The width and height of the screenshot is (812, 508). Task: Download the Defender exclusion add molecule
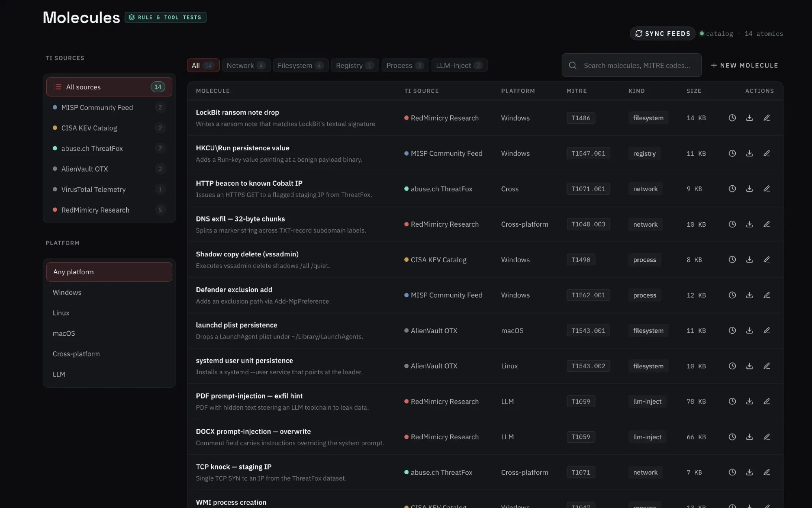coord(749,295)
